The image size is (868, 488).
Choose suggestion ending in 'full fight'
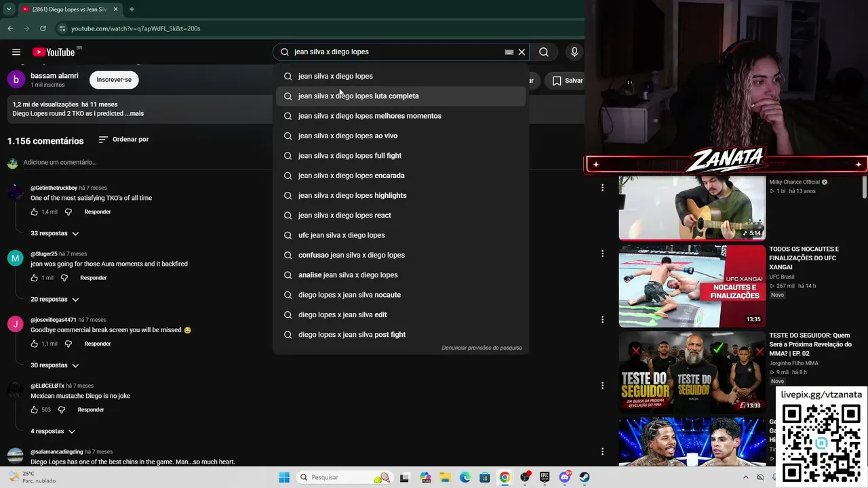(401, 156)
